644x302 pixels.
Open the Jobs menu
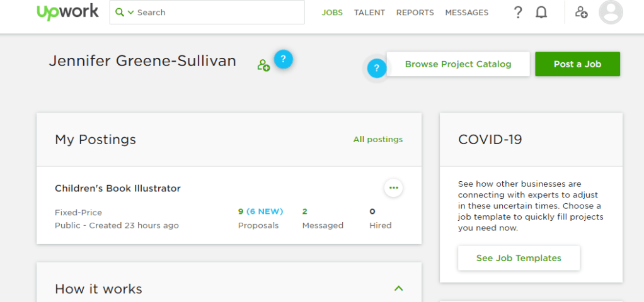332,13
